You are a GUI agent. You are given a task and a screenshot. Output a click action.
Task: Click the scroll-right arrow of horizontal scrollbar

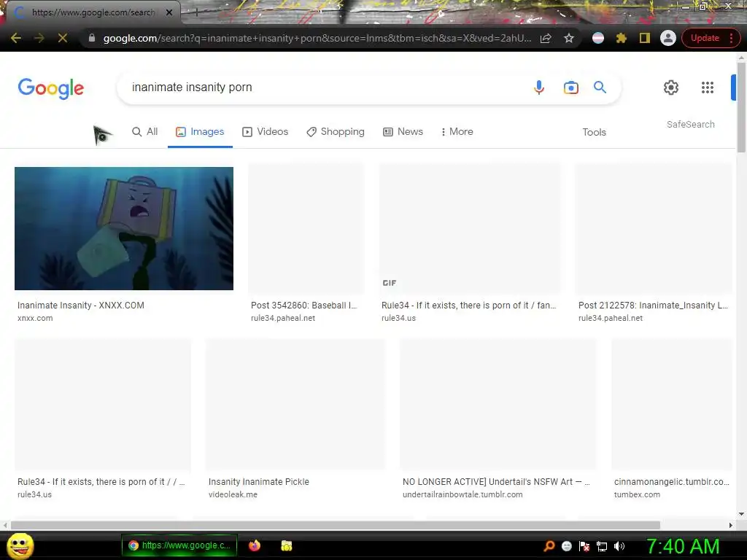click(x=730, y=525)
